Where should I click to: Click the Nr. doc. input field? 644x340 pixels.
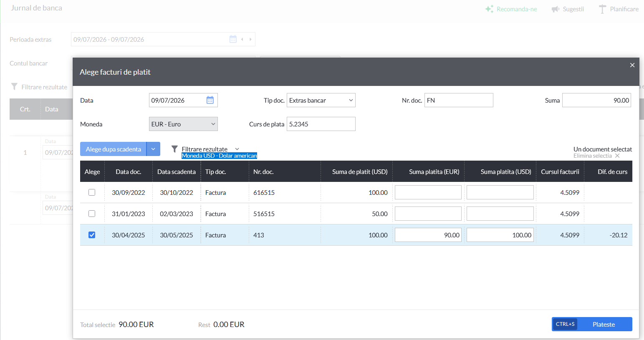[459, 100]
